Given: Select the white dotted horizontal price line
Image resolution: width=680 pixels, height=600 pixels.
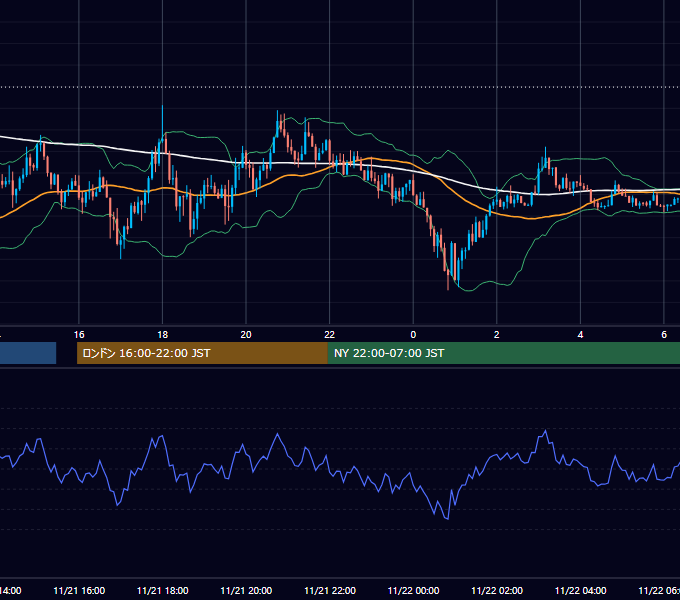Looking at the screenshot, I should click(340, 87).
